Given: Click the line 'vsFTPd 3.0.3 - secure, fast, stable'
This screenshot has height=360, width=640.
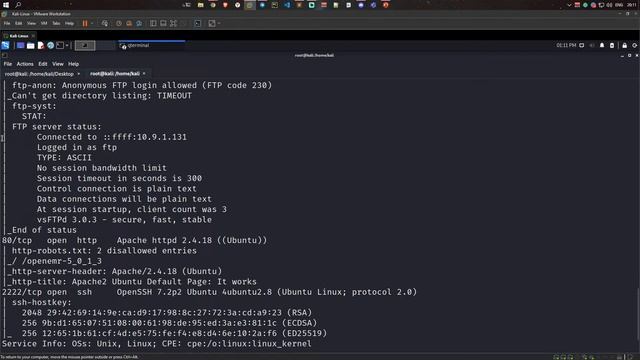Looking at the screenshot, I should [x=124, y=220].
